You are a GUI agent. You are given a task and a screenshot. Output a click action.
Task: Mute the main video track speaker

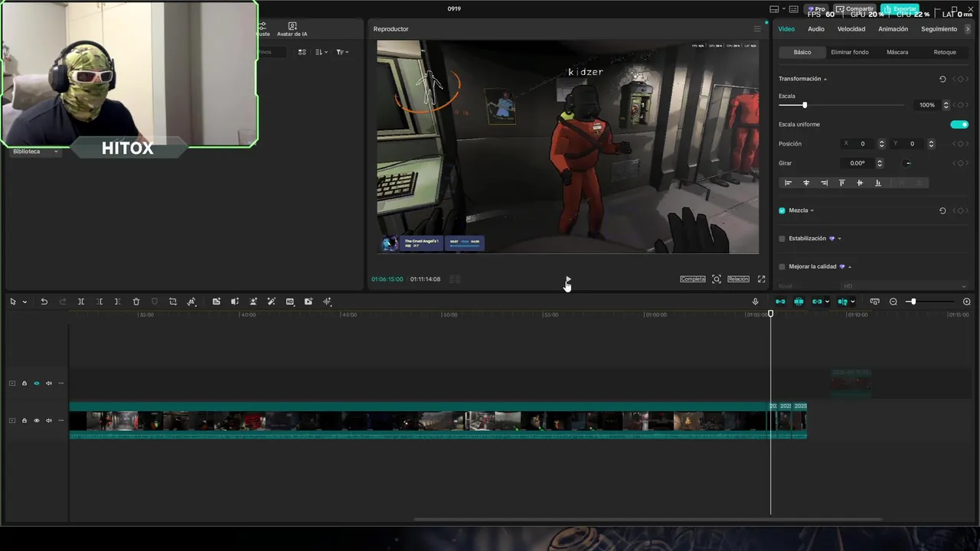click(x=48, y=421)
